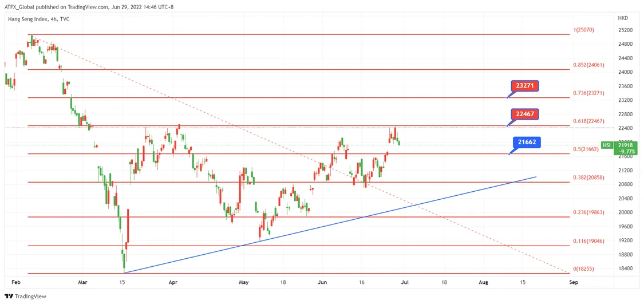Click the 20800 price axis value

(x=625, y=184)
